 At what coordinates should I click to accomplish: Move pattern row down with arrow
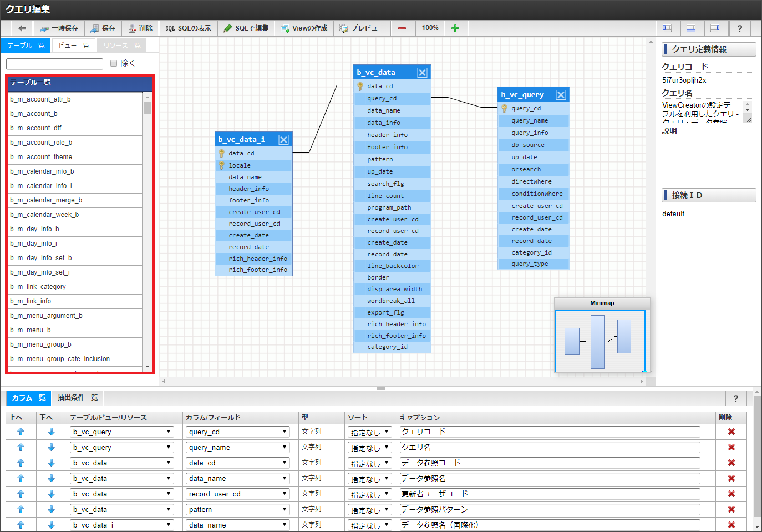click(x=51, y=509)
